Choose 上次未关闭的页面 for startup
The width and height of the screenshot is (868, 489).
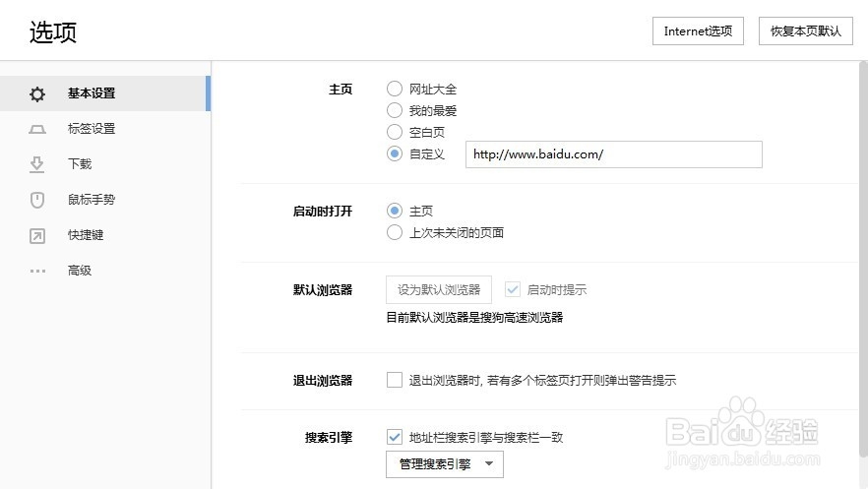tap(394, 232)
